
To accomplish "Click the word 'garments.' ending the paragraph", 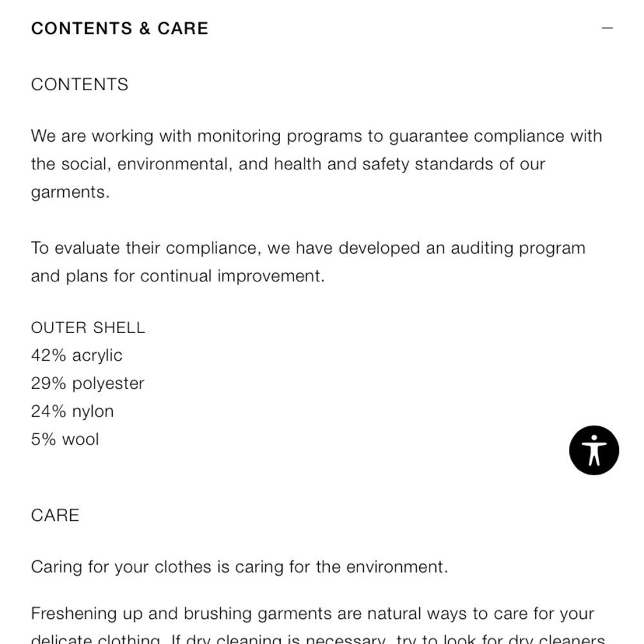I will (x=71, y=192).
